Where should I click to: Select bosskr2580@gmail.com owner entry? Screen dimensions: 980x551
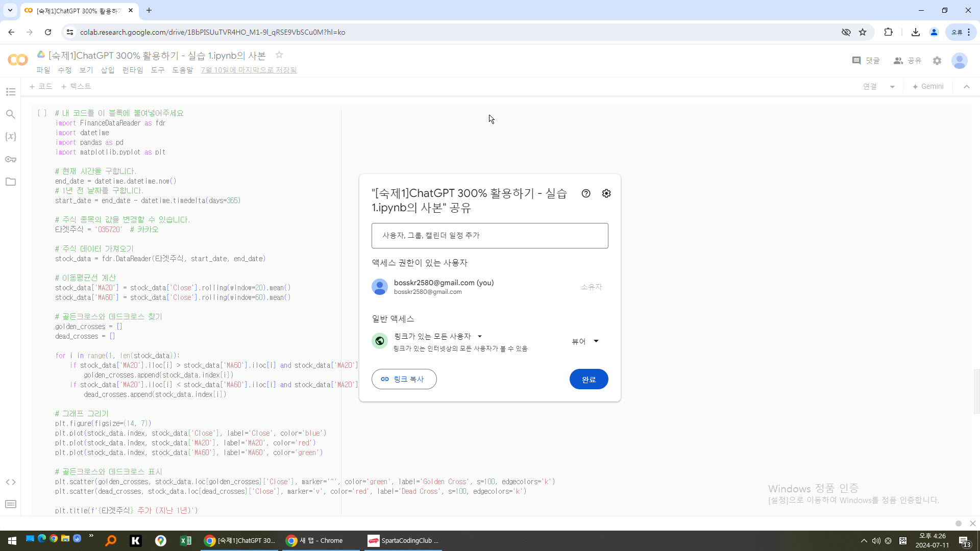point(489,287)
